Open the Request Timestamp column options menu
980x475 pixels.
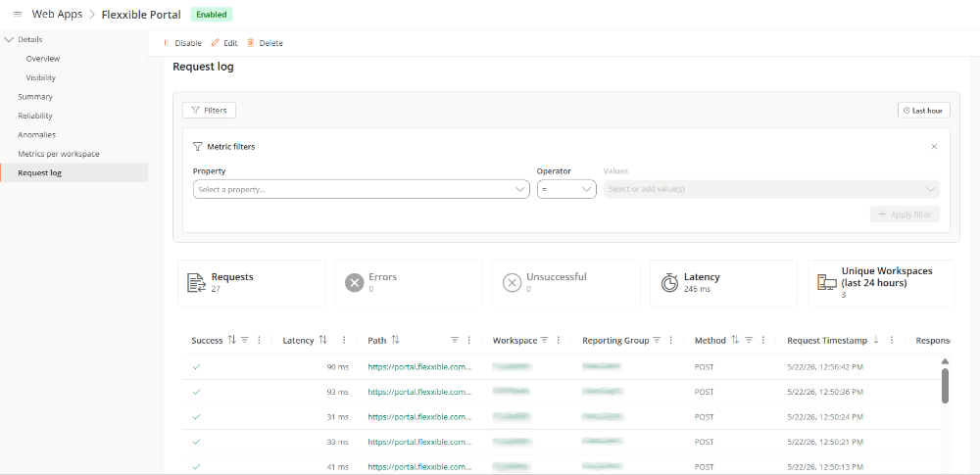tap(892, 340)
